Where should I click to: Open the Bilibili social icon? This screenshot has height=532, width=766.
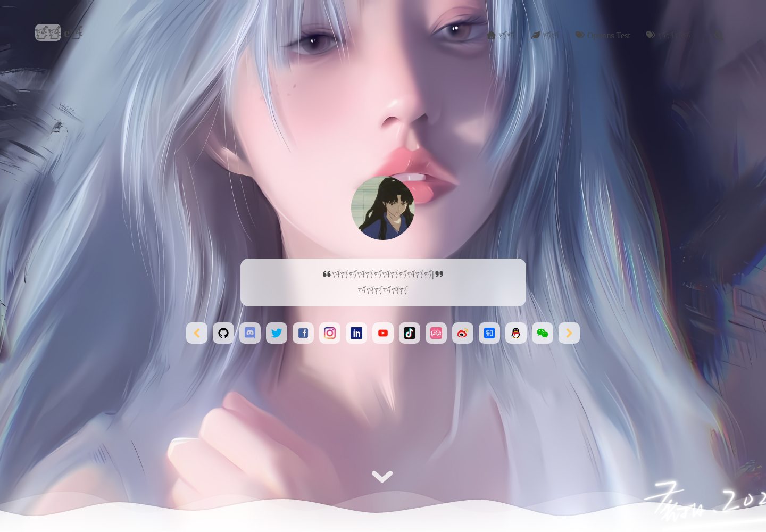436,333
